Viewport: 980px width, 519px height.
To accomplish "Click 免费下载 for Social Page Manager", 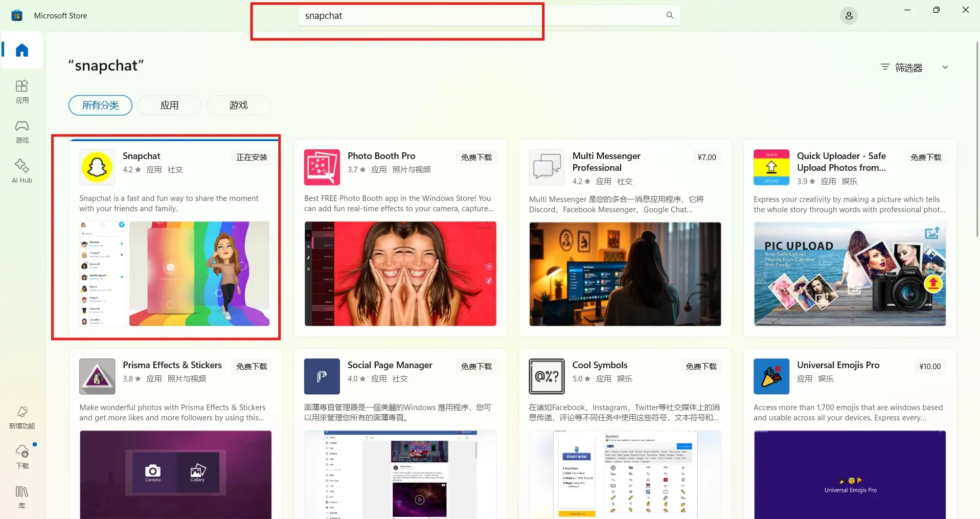I will coord(476,367).
